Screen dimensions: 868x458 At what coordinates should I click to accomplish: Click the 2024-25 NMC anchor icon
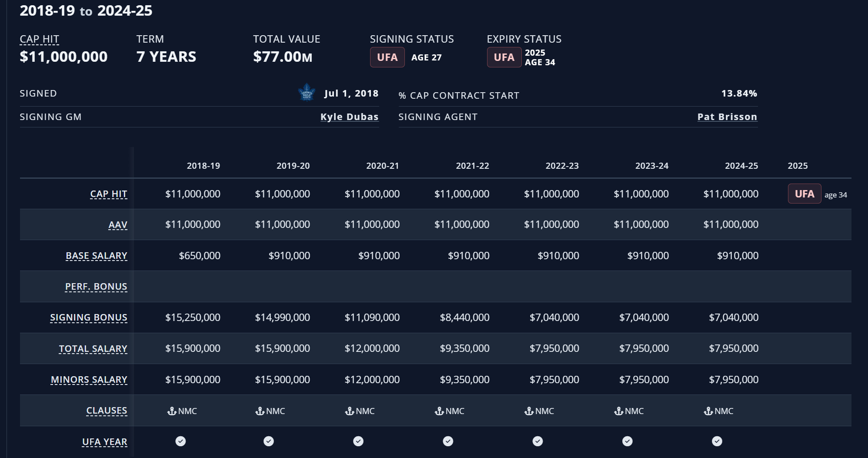(x=708, y=411)
